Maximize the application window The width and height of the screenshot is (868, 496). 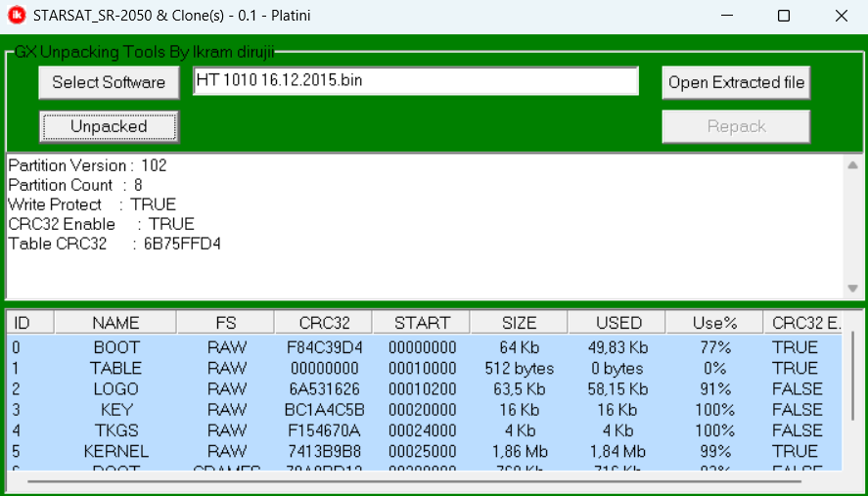point(783,16)
